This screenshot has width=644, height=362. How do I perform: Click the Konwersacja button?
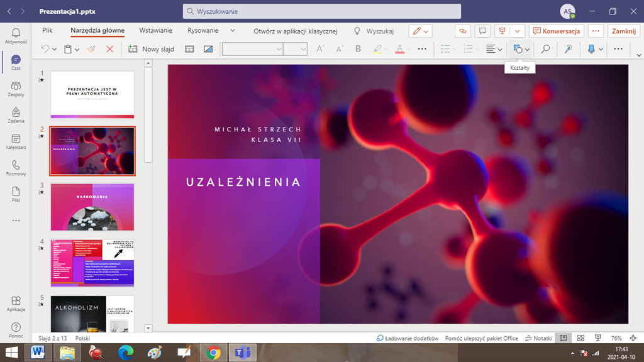click(557, 31)
